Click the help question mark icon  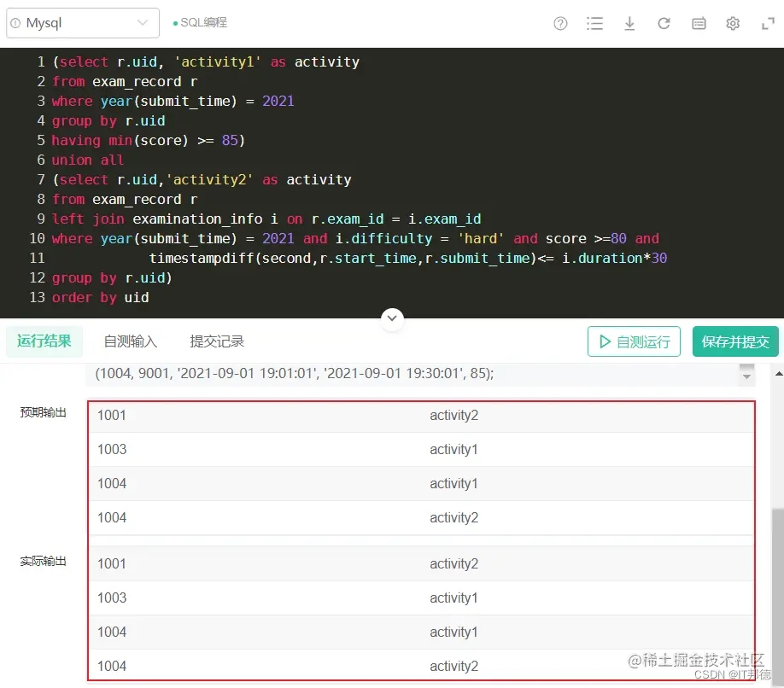[560, 24]
